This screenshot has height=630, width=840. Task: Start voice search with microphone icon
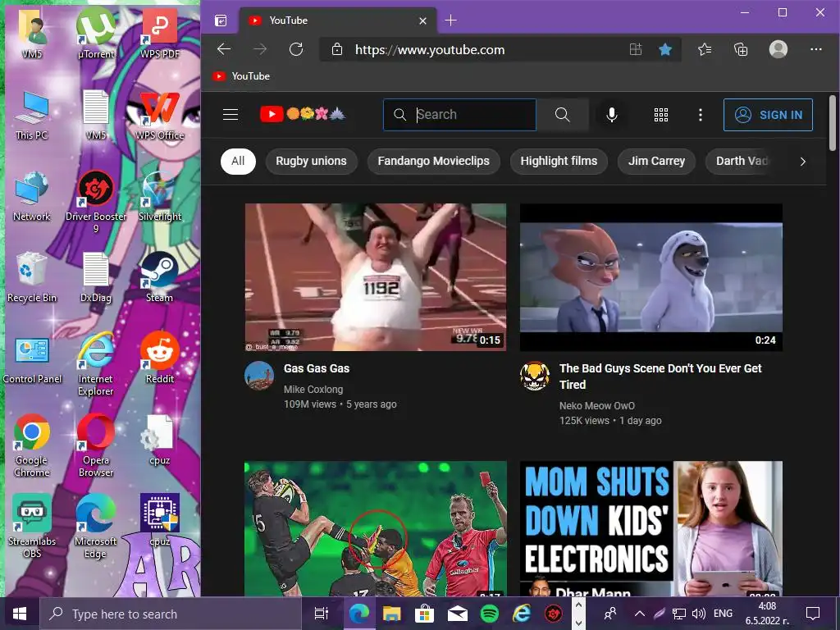tap(611, 115)
